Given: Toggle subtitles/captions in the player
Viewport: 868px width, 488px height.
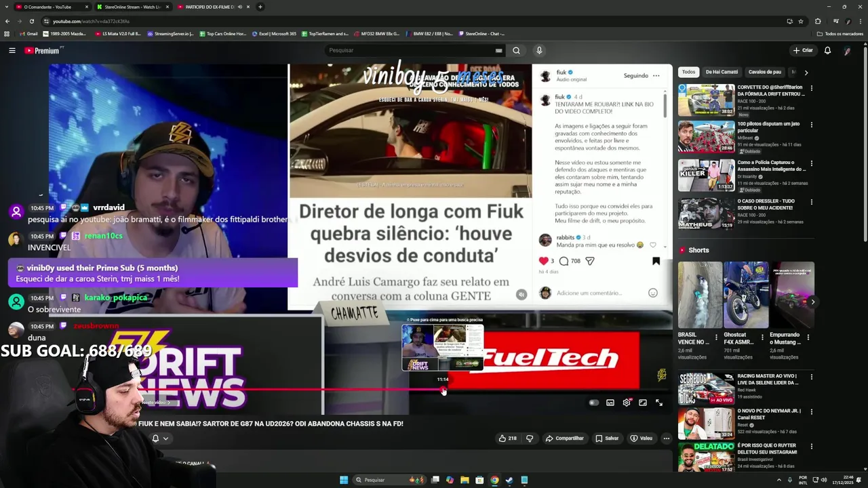Looking at the screenshot, I should click(x=610, y=403).
